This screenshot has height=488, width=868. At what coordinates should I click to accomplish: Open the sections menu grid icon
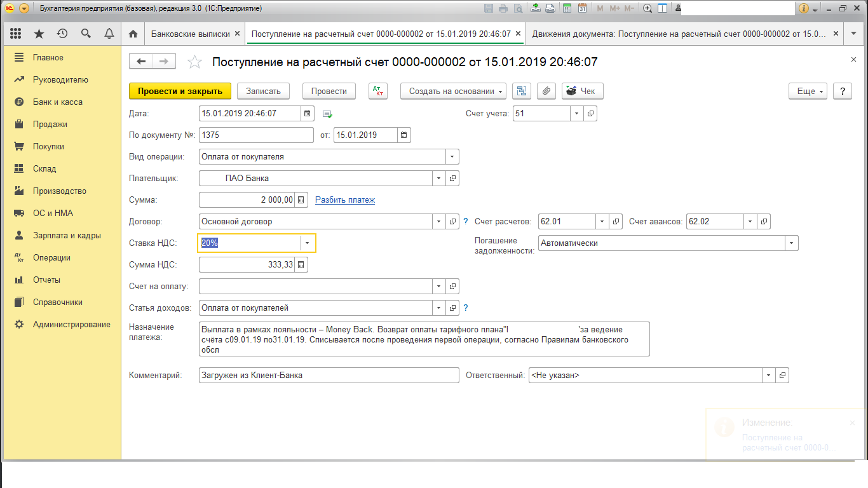coord(16,34)
